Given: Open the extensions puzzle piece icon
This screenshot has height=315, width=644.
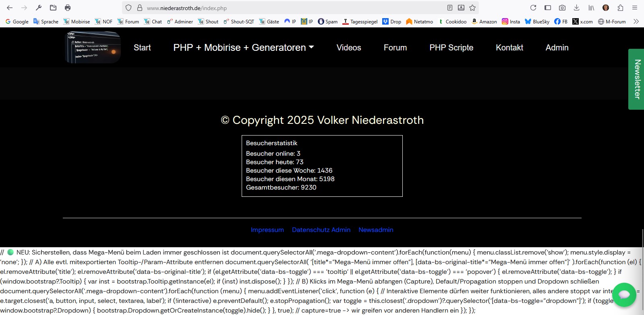Looking at the screenshot, I should pos(620,8).
